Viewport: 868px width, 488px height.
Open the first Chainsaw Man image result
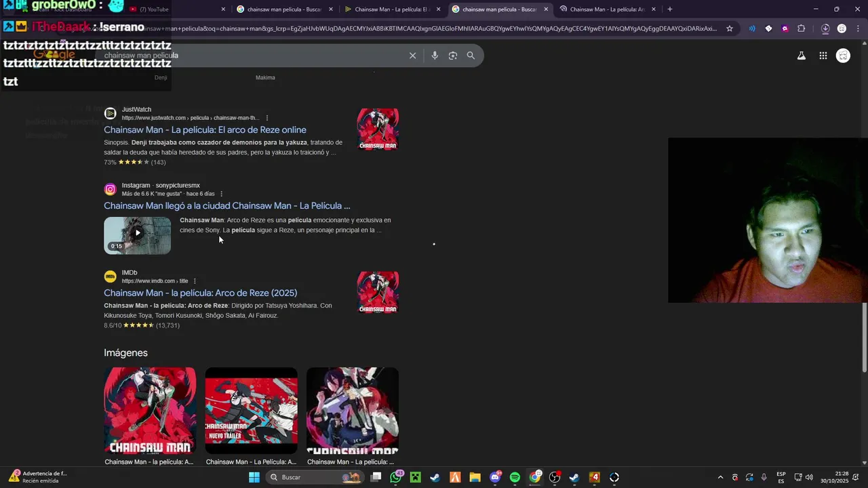click(x=150, y=411)
